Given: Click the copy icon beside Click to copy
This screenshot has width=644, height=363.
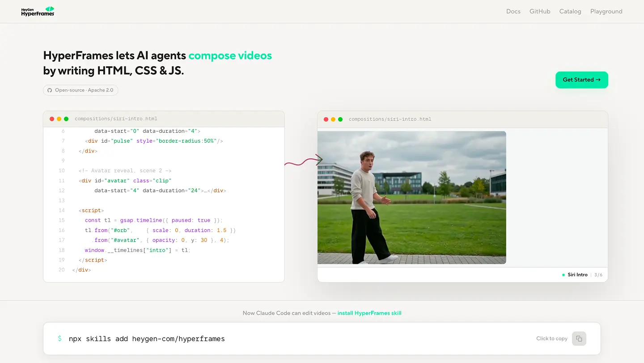Looking at the screenshot, I should tap(579, 338).
